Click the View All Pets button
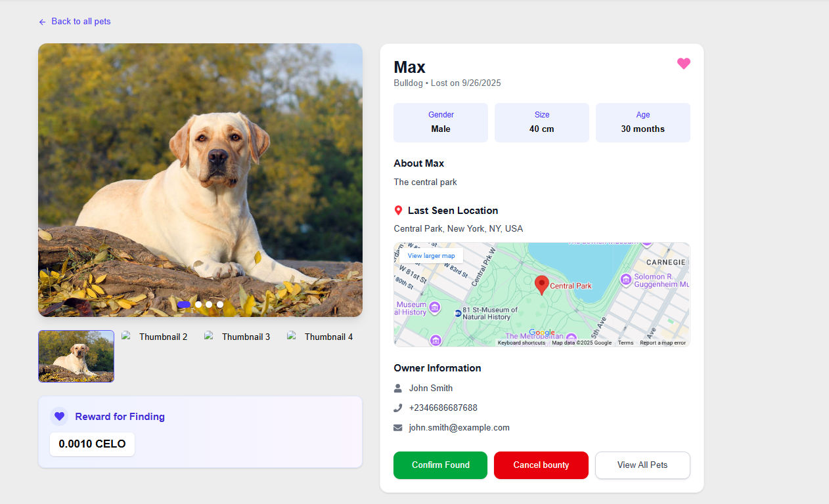 click(642, 465)
